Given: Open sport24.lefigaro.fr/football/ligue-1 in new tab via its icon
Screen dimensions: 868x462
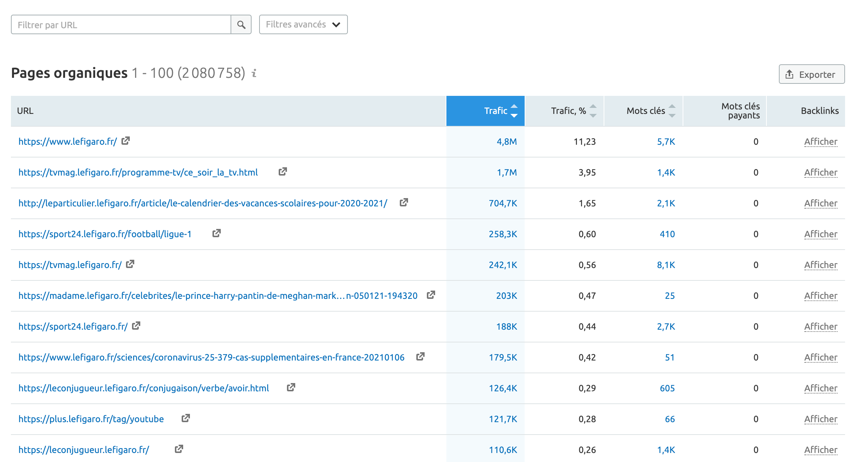Looking at the screenshot, I should point(216,233).
